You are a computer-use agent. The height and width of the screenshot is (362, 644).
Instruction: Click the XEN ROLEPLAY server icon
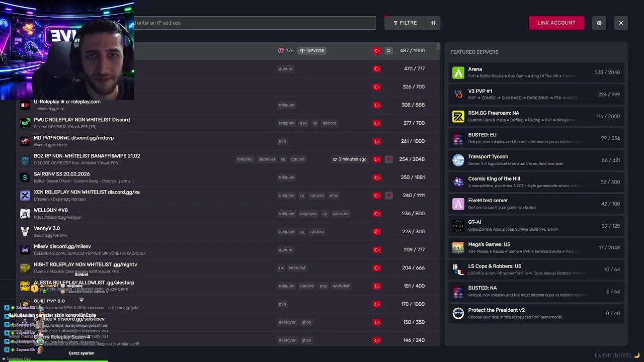[25, 195]
